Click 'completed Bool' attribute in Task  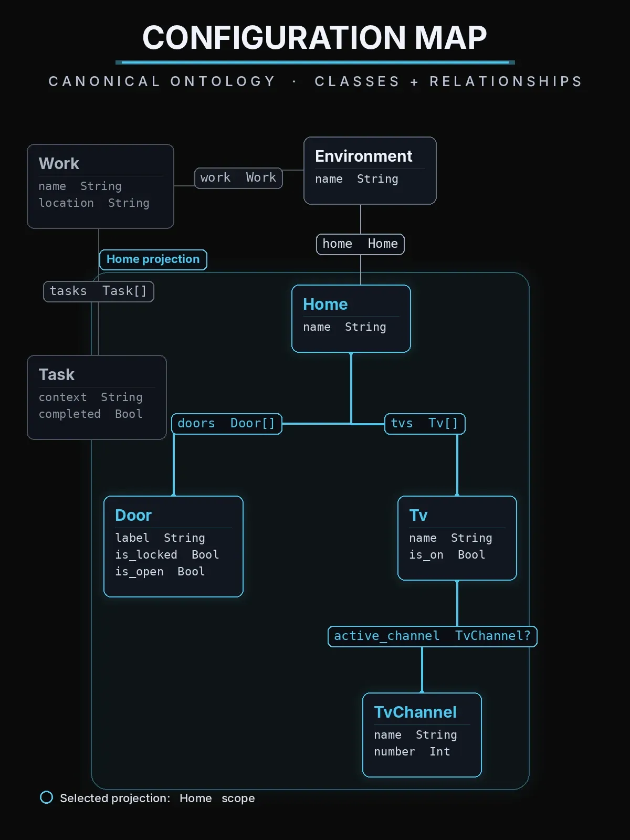click(90, 414)
